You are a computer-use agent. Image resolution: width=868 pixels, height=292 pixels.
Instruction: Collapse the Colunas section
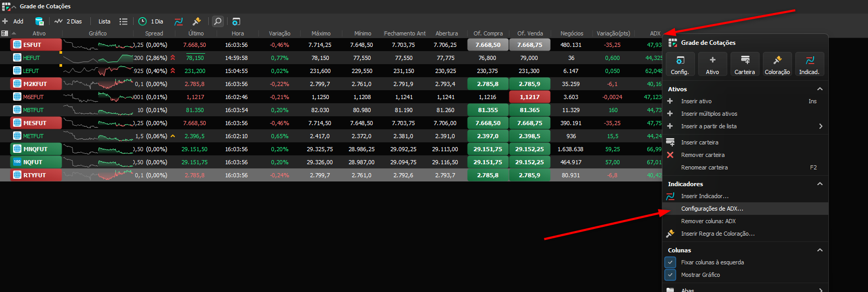(x=820, y=250)
